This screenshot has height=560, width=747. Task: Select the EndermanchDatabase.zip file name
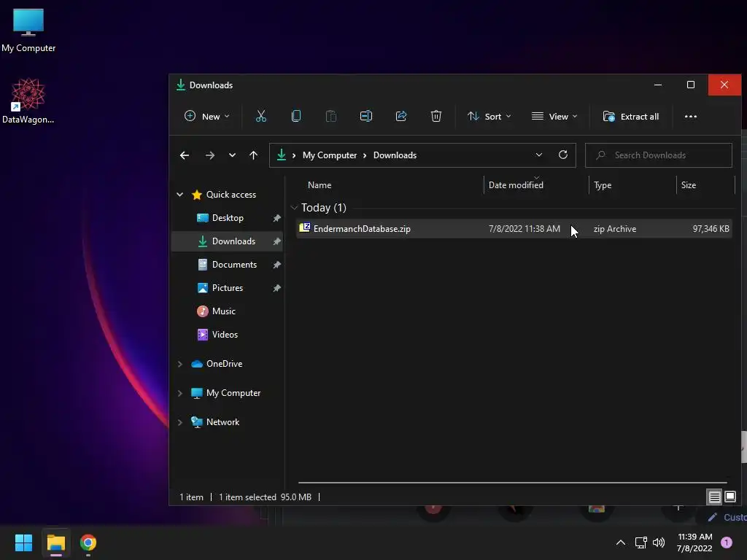pos(362,229)
